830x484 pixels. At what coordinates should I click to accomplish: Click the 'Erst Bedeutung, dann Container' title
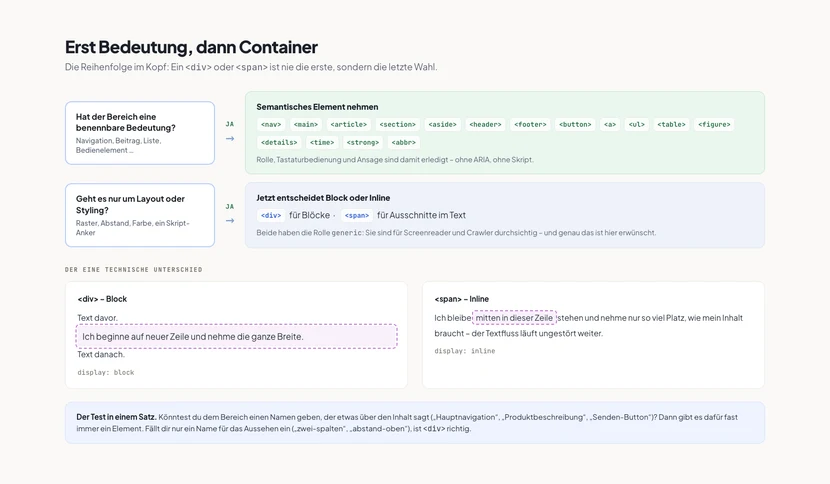[191, 47]
